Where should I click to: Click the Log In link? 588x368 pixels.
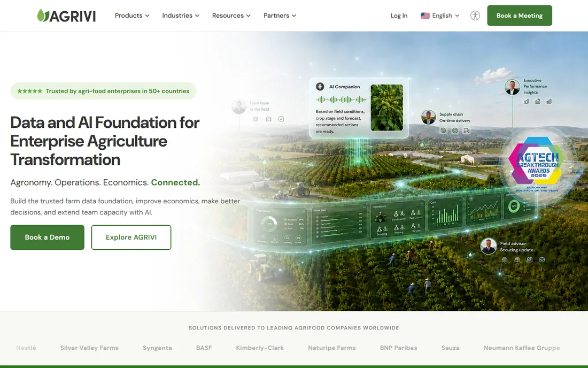(399, 16)
